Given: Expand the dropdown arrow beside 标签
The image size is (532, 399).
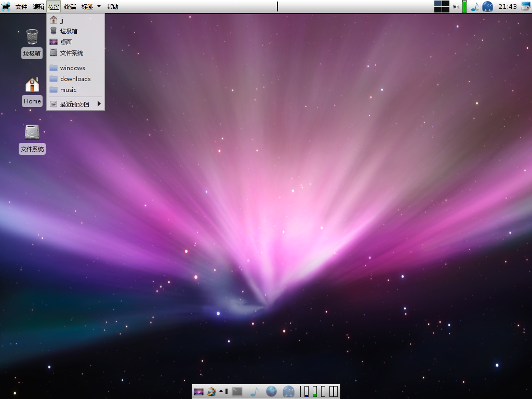Looking at the screenshot, I should pyautogui.click(x=99, y=6).
